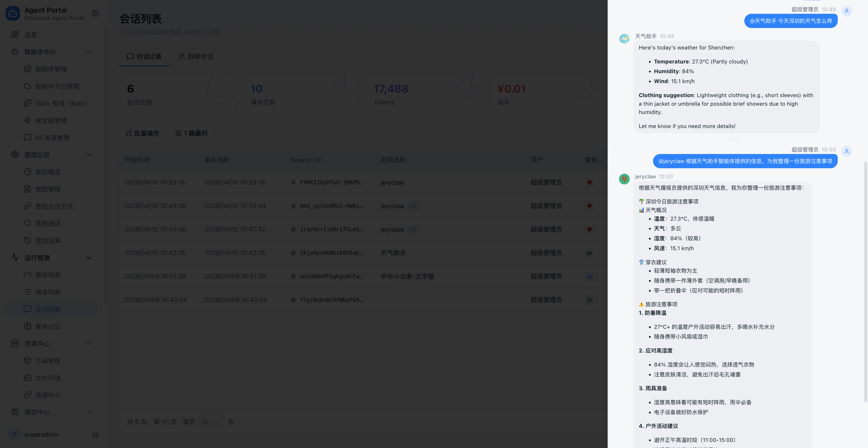868x448 pixels.
Task: Click the Agent Portal robot logo
Action: point(13,14)
